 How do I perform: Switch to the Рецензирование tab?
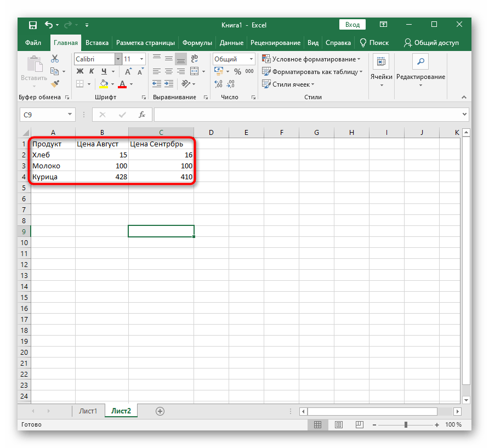(275, 43)
